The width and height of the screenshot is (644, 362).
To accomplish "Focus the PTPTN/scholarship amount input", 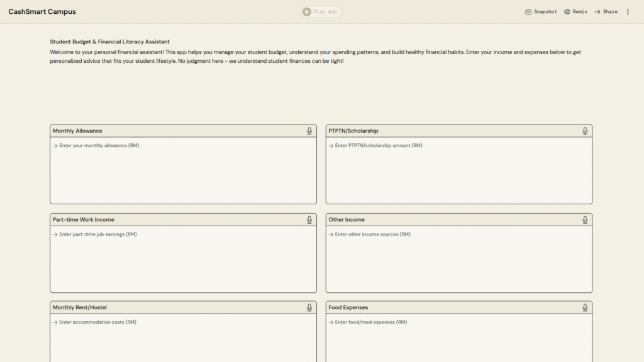I will point(458,170).
